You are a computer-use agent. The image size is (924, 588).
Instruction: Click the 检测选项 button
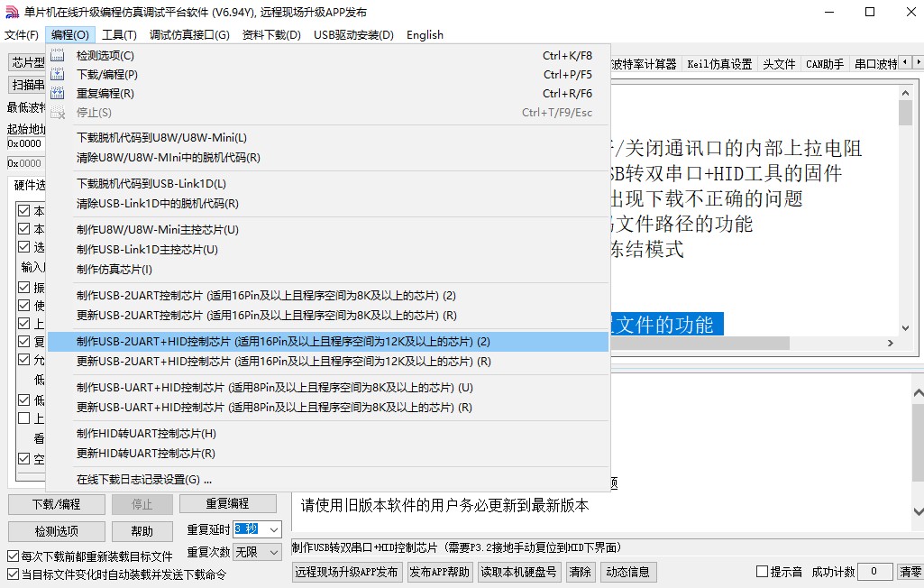[x=57, y=531]
